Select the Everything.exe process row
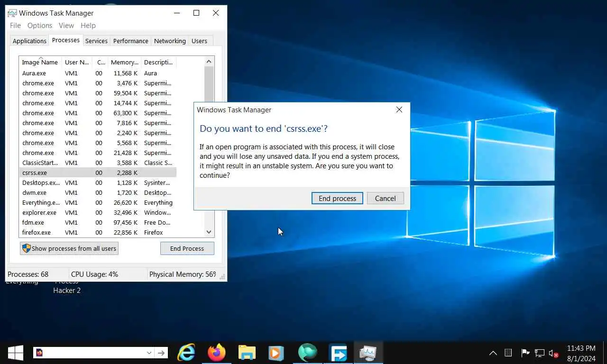 pyautogui.click(x=98, y=203)
